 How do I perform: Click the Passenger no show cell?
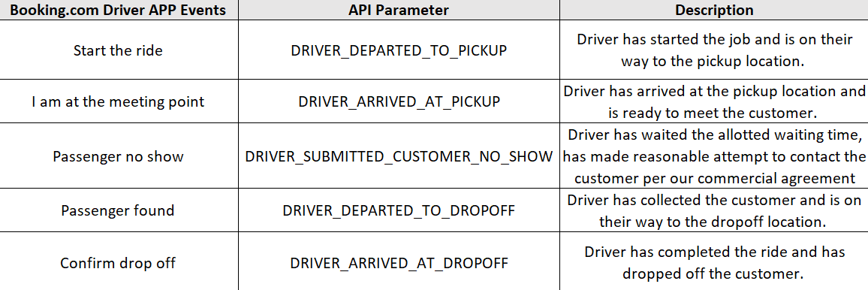click(119, 156)
